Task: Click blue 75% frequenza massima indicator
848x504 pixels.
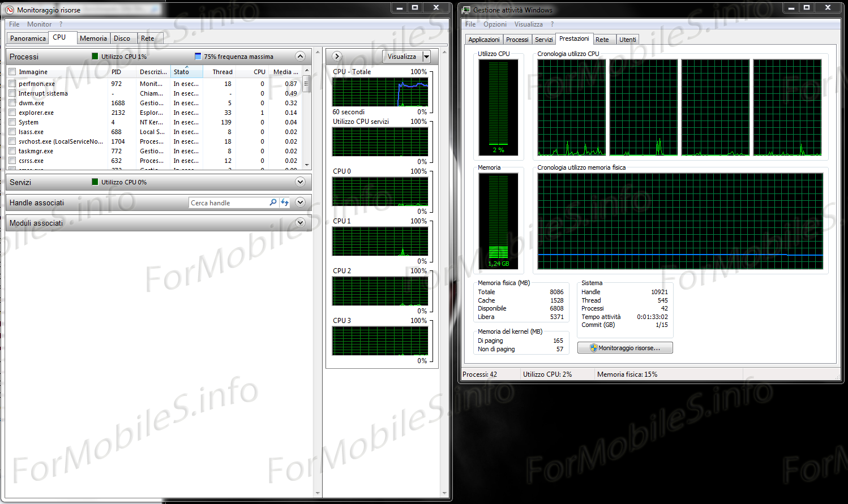Action: 198,57
